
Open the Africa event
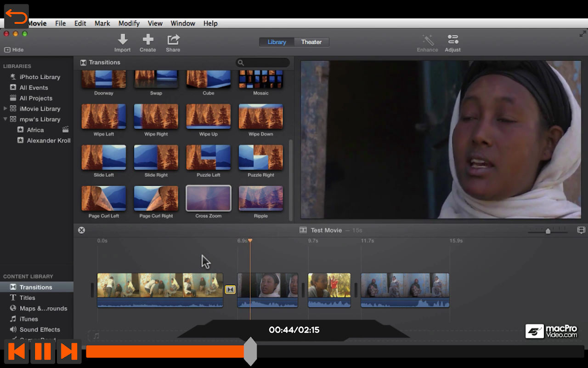[x=35, y=130]
